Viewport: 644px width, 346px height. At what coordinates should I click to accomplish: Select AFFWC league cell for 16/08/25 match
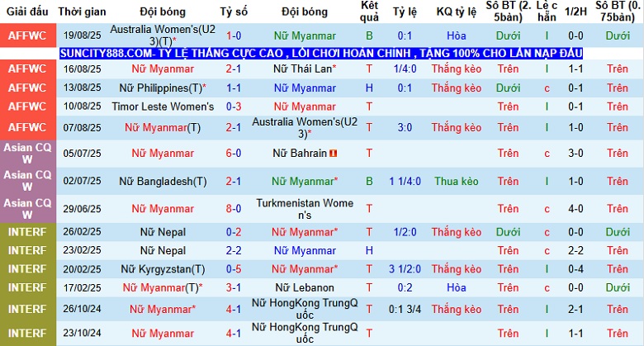[28, 69]
